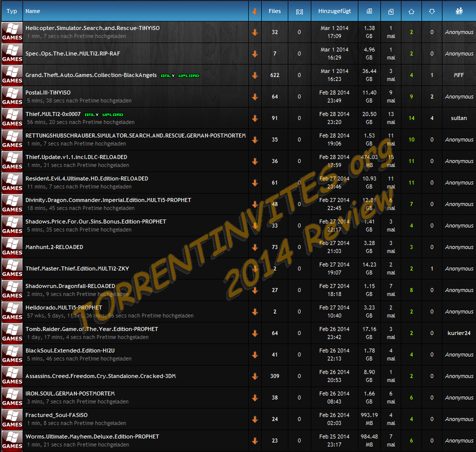
Task: Click the seeders count 9 in the Postal.III row
Action: 411,96
